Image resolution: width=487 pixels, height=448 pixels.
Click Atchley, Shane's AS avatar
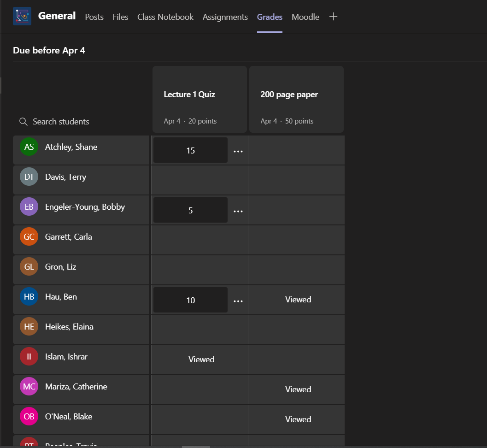pos(29,147)
